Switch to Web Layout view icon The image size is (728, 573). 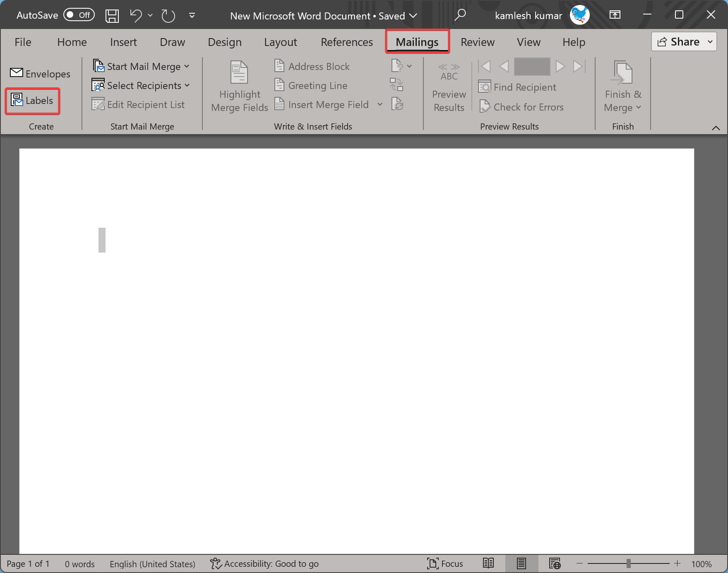click(555, 563)
